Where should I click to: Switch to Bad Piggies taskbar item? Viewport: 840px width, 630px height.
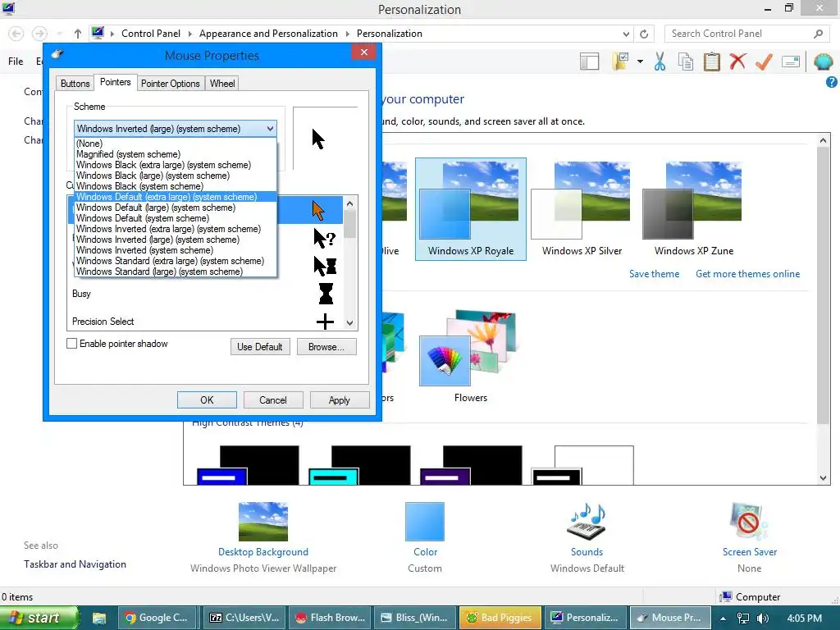pos(501,618)
